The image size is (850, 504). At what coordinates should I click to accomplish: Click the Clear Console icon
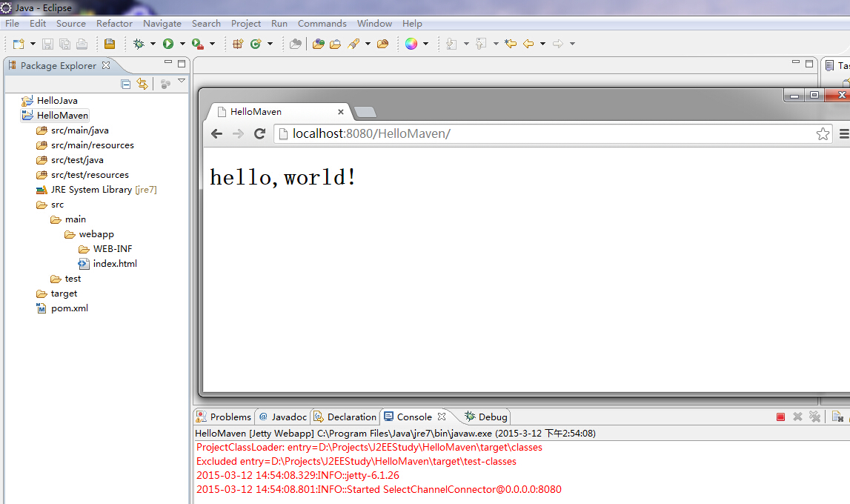(837, 417)
